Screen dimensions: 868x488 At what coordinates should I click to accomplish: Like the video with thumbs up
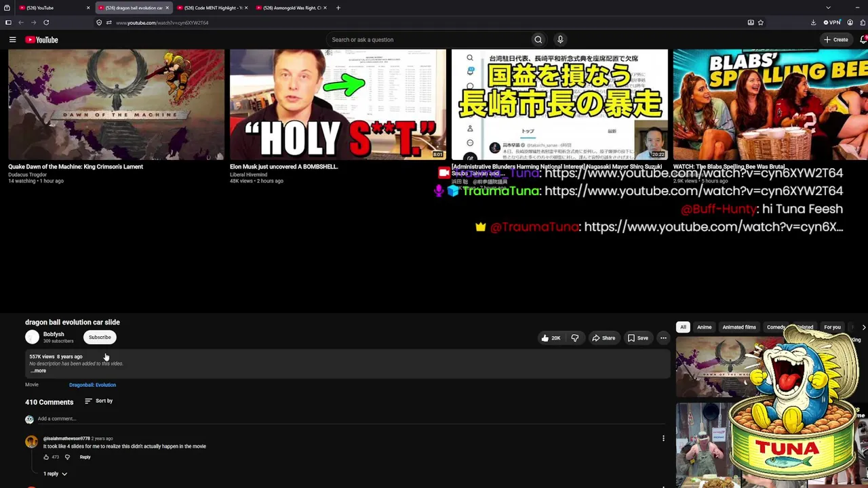pyautogui.click(x=551, y=338)
